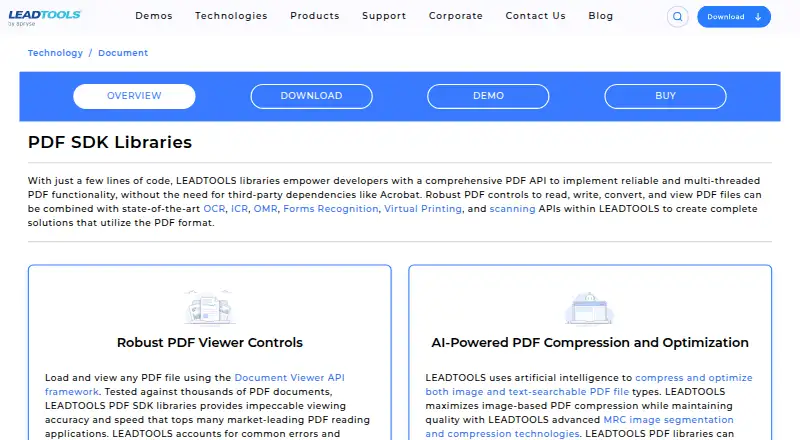Switch to the BUY tab
This screenshot has height=440, width=800.
[x=665, y=96]
